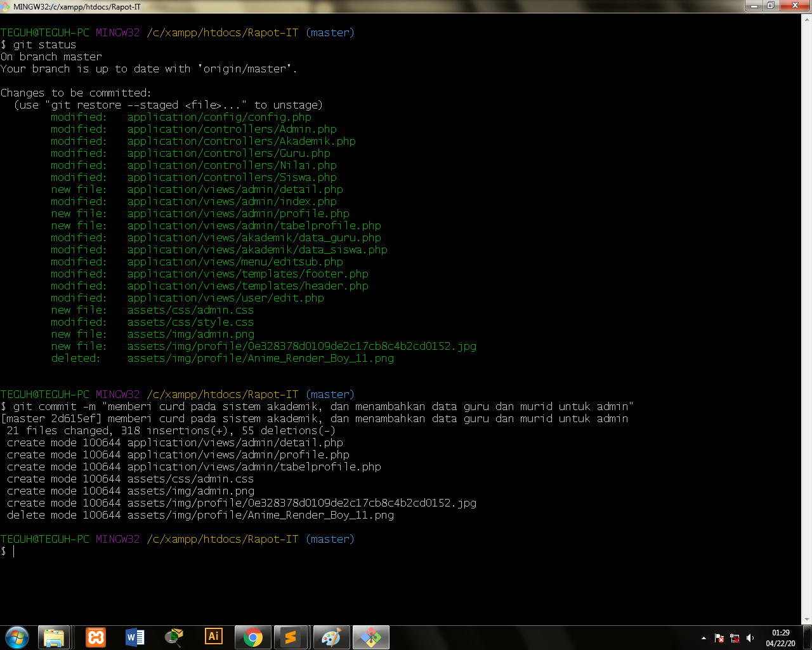The width and height of the screenshot is (812, 650).
Task: Launch Adobe Illustrator from the taskbar
Action: pos(214,637)
